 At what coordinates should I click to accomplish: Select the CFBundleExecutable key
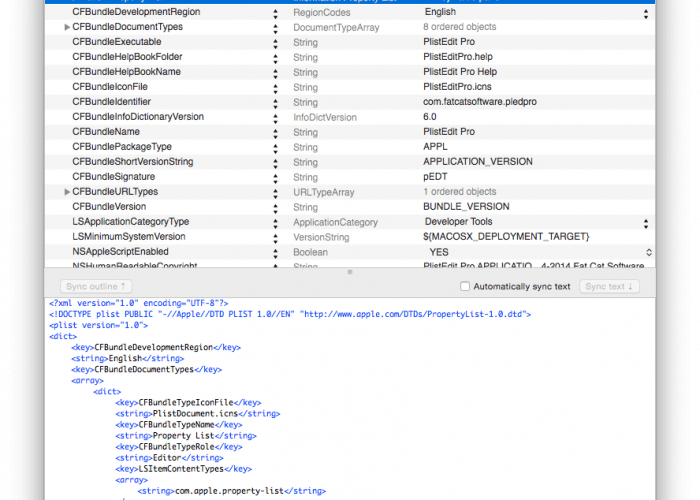pyautogui.click(x=117, y=42)
